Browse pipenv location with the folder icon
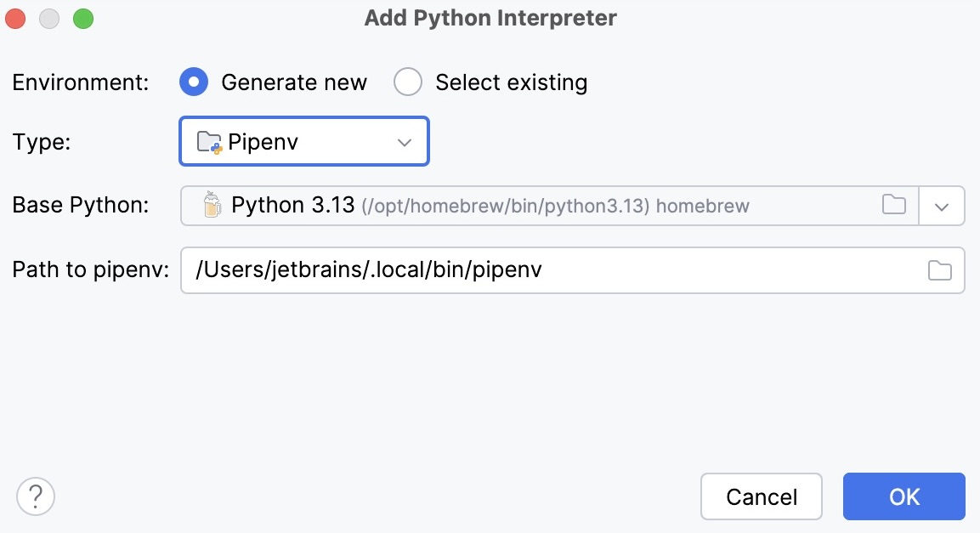 pyautogui.click(x=939, y=269)
